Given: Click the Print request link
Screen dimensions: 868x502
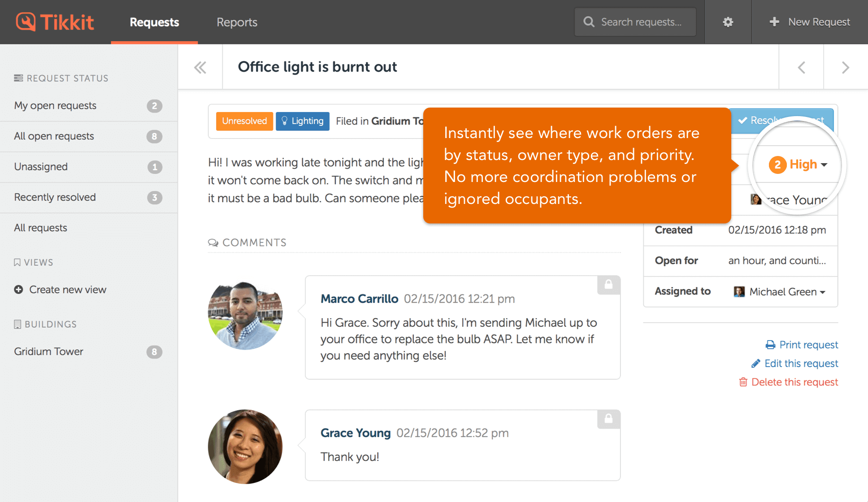Looking at the screenshot, I should coord(809,345).
